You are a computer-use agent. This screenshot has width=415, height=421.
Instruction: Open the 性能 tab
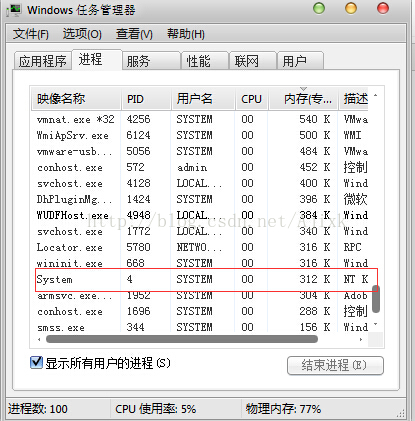205,61
